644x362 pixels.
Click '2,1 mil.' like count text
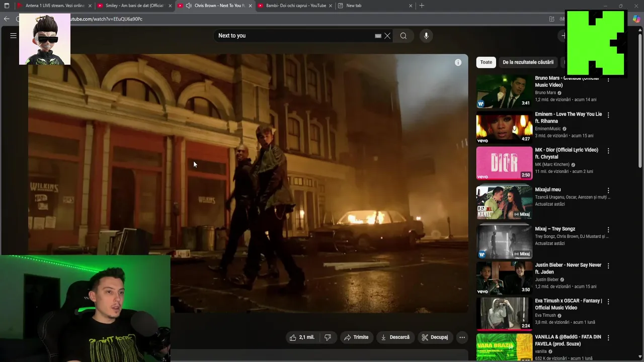[306, 337]
